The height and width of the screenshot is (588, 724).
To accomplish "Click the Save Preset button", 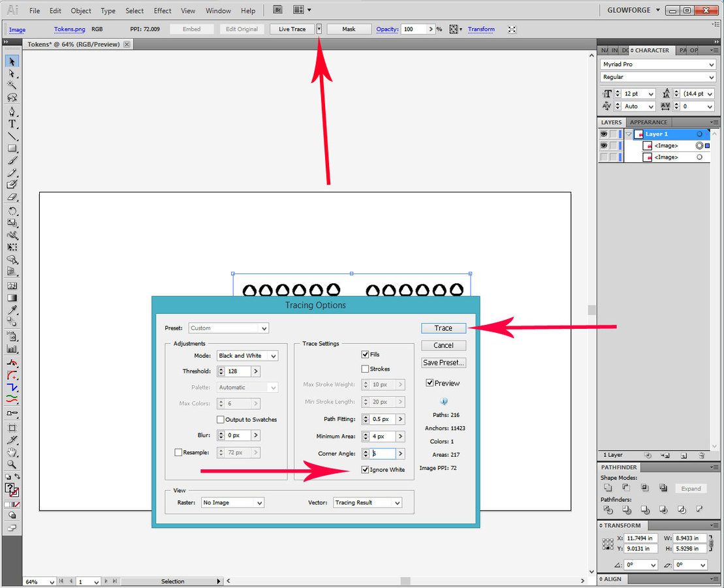I will [x=443, y=363].
